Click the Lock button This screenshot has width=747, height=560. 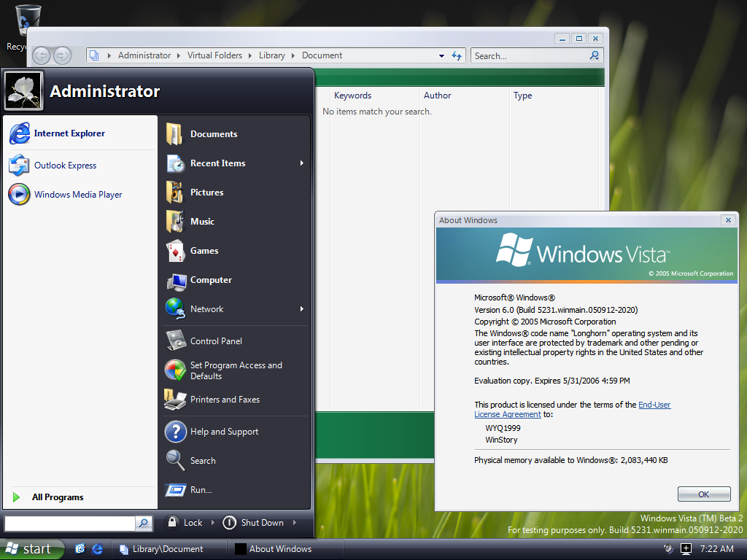click(x=185, y=523)
